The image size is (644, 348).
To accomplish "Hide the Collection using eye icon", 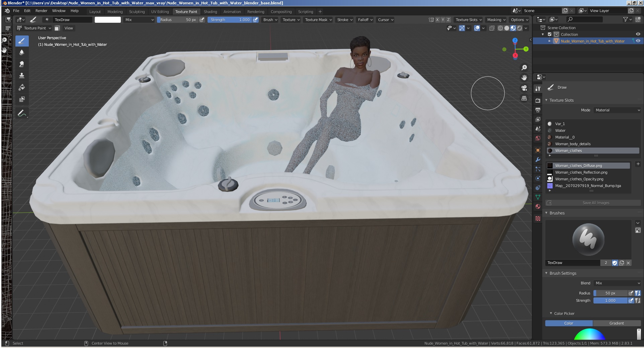I will point(638,34).
